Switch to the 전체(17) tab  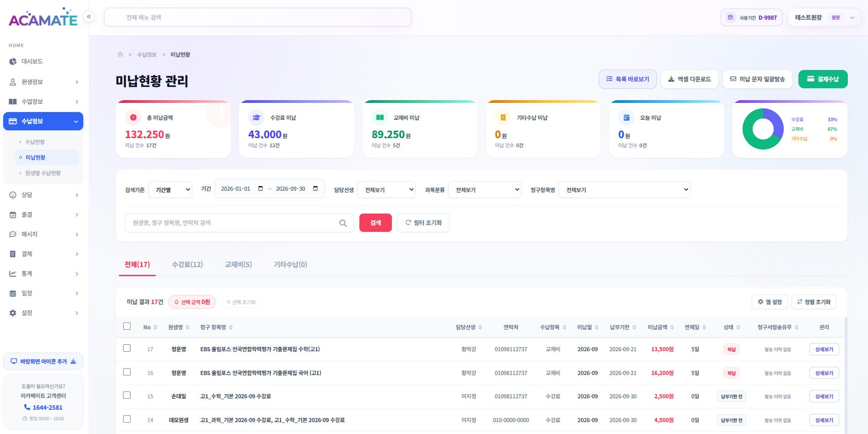pyautogui.click(x=137, y=265)
